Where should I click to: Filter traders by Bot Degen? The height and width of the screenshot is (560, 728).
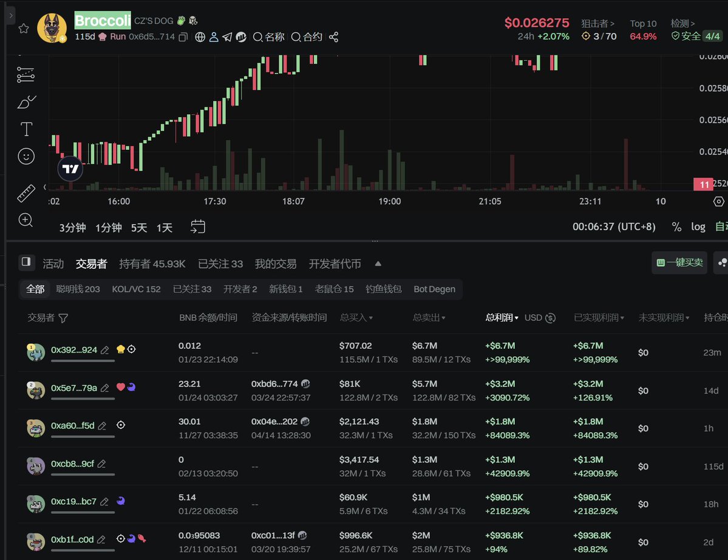[435, 289]
